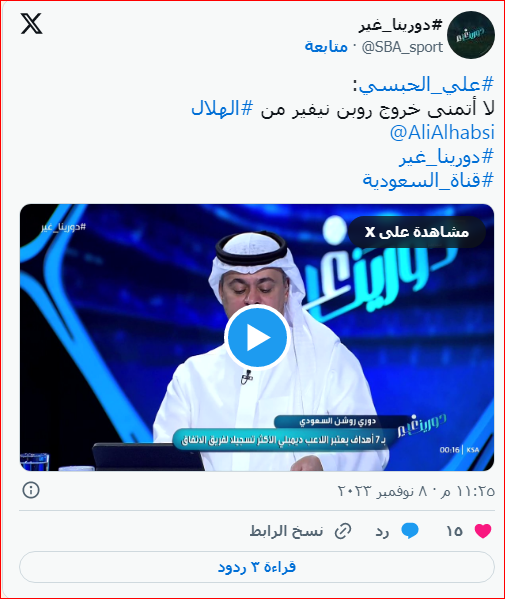The height and width of the screenshot is (599, 505).
Task: Open the SBA_sport profile avatar
Action: [471, 35]
